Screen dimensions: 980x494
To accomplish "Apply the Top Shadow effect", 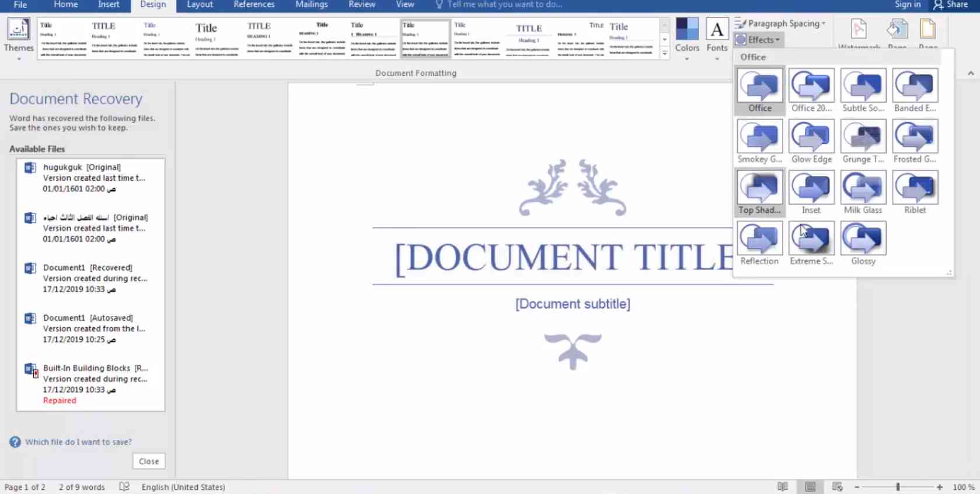I will [x=759, y=192].
